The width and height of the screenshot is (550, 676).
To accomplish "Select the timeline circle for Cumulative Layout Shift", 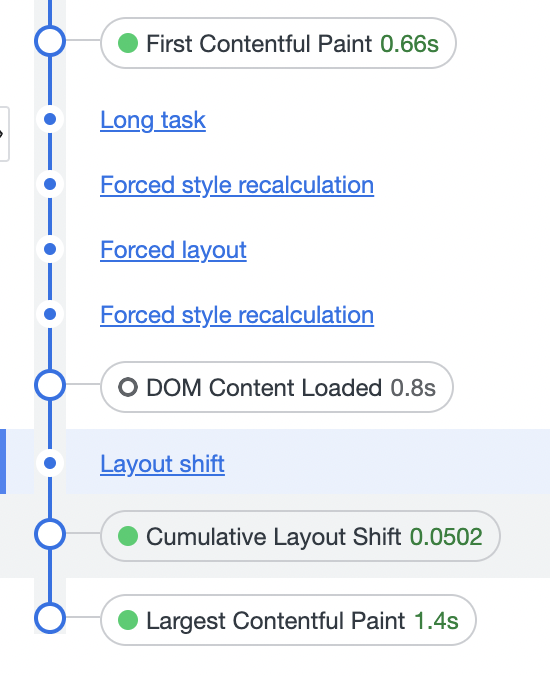I will (50, 534).
